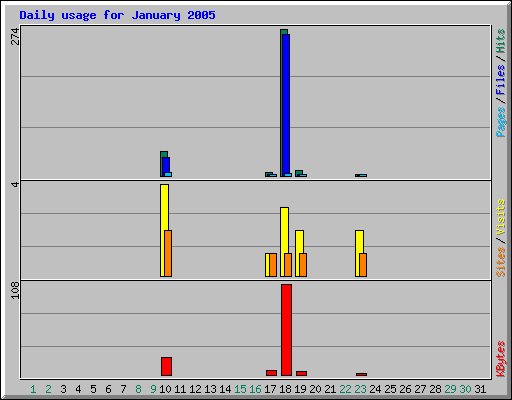This screenshot has width=512, height=400.
Task: Click day 2 on the x-axis
Action: pyautogui.click(x=48, y=389)
